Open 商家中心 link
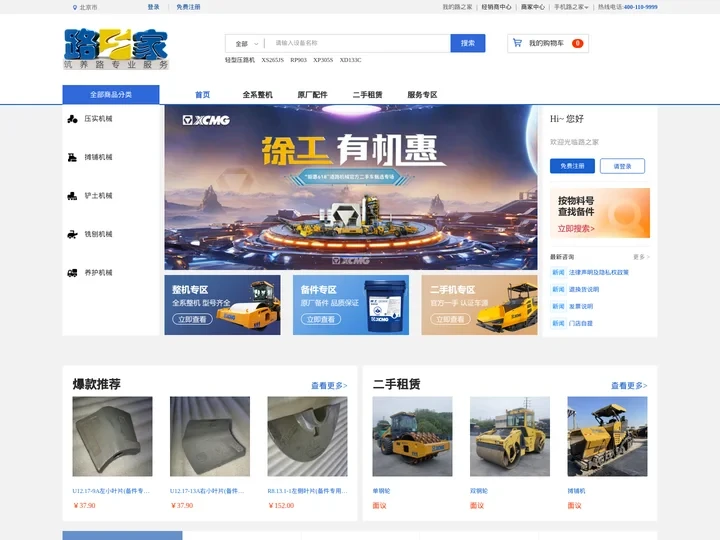This screenshot has height=540, width=720. (x=533, y=7)
